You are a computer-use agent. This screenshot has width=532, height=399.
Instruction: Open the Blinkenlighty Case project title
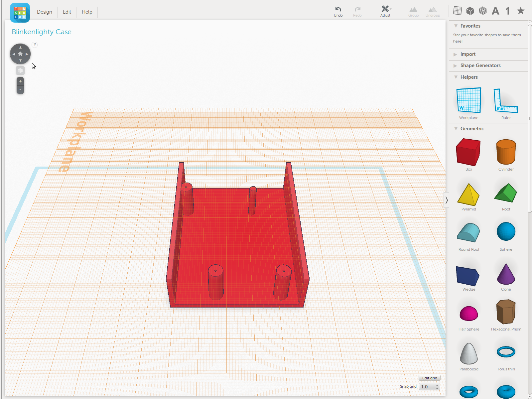[42, 32]
